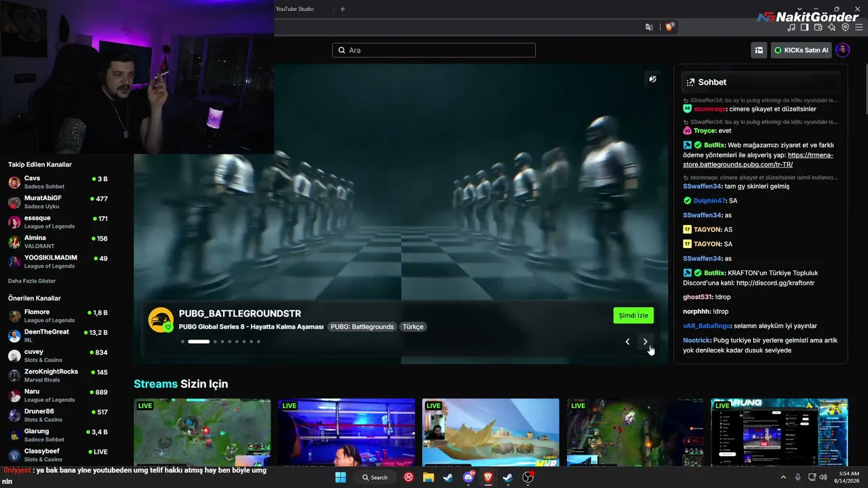Open the ZeroKnightRocks channel avatar
The image size is (868, 488).
(14, 375)
